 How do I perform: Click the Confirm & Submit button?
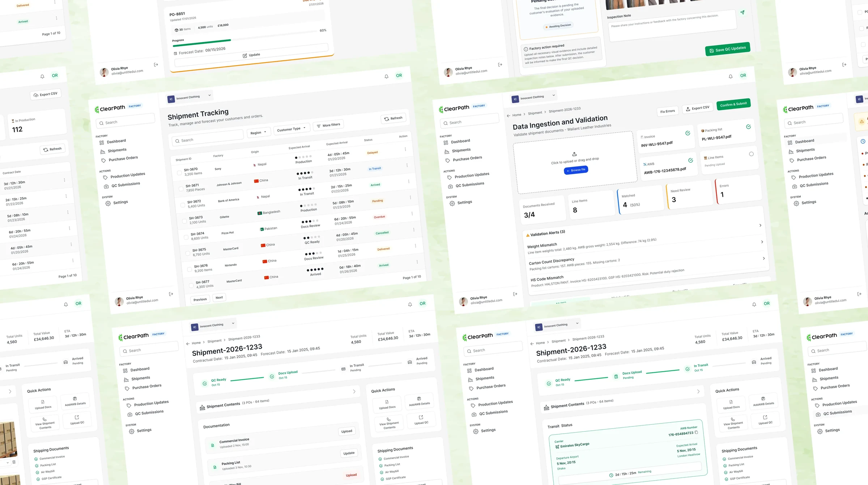pos(733,104)
